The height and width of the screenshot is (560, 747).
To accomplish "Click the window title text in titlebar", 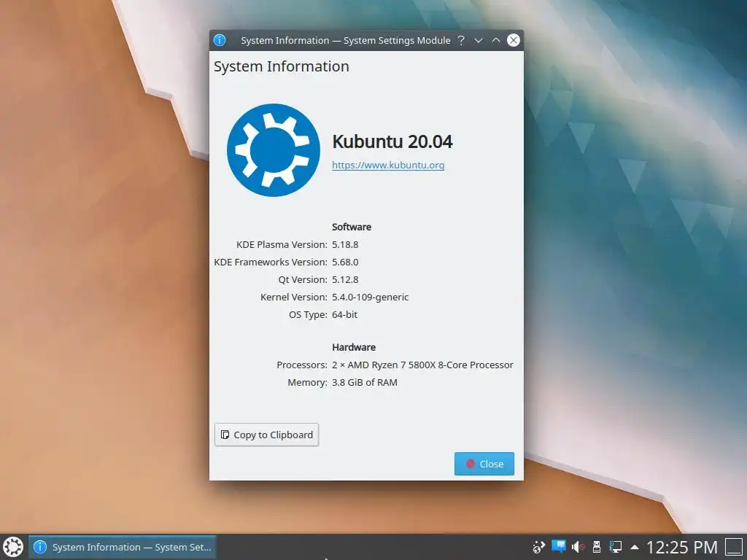I will click(345, 41).
